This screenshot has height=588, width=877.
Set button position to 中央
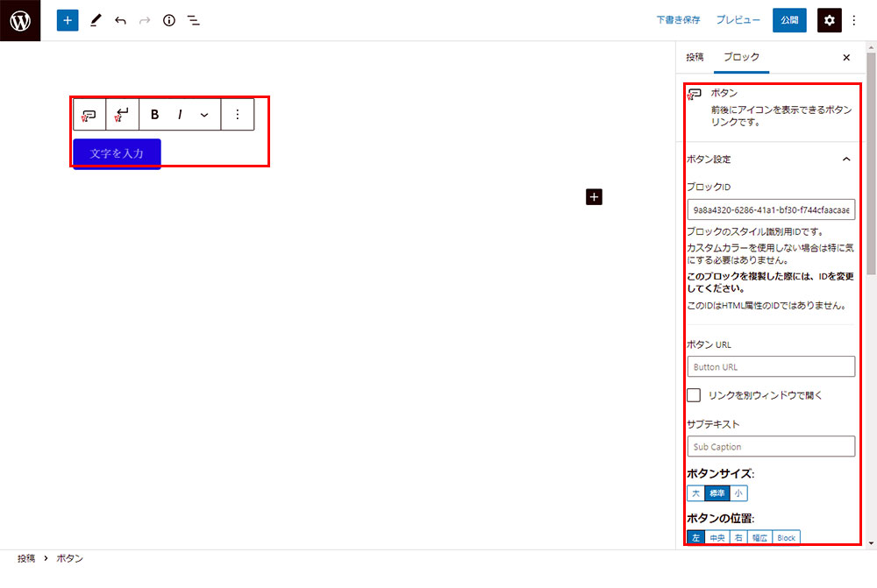pyautogui.click(x=717, y=537)
